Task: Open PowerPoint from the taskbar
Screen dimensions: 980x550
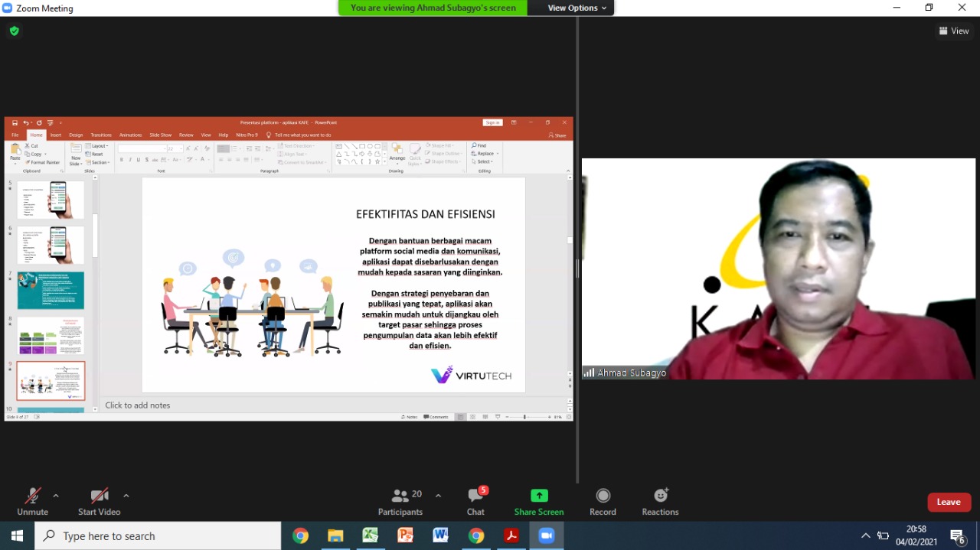Action: 405,535
